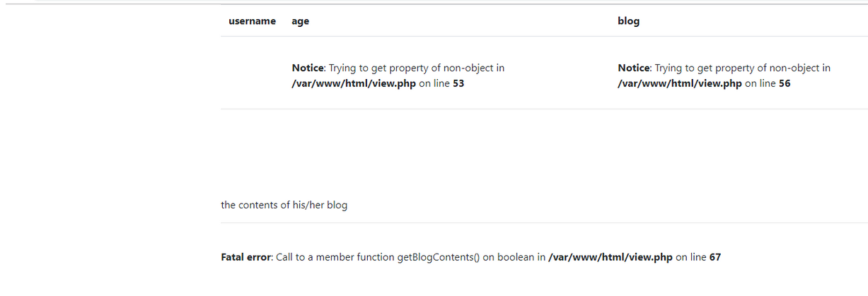Select view.php path in the age column notice

pyautogui.click(x=354, y=83)
